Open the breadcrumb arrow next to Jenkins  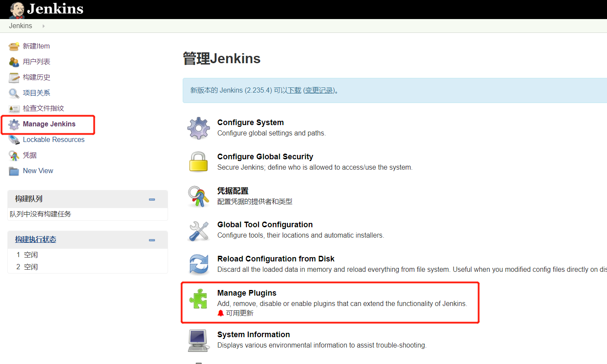point(43,26)
